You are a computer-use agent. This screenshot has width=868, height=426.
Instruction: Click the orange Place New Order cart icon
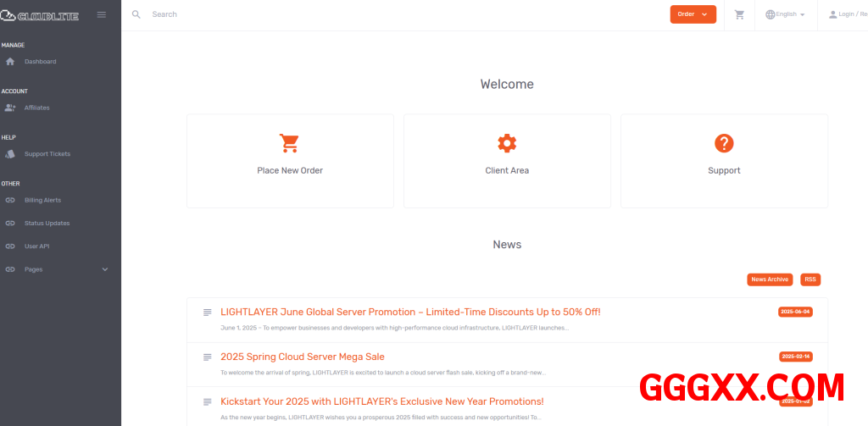(290, 143)
